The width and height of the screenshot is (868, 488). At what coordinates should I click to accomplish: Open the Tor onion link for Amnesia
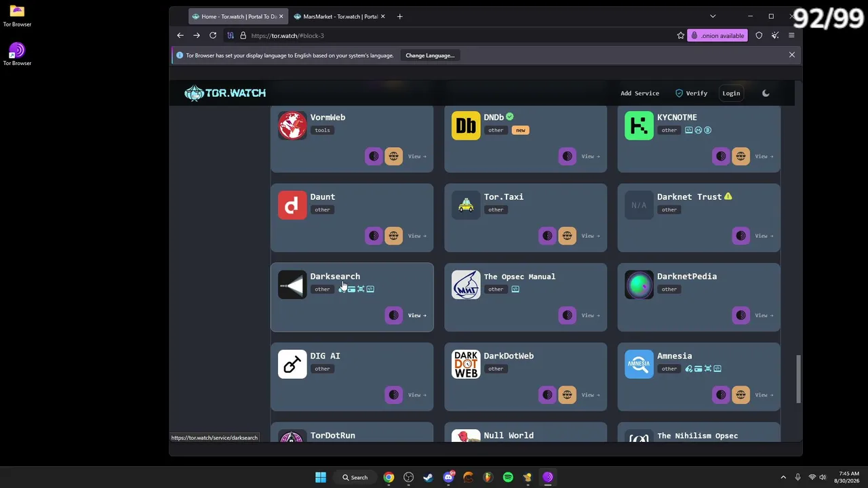coord(721,394)
